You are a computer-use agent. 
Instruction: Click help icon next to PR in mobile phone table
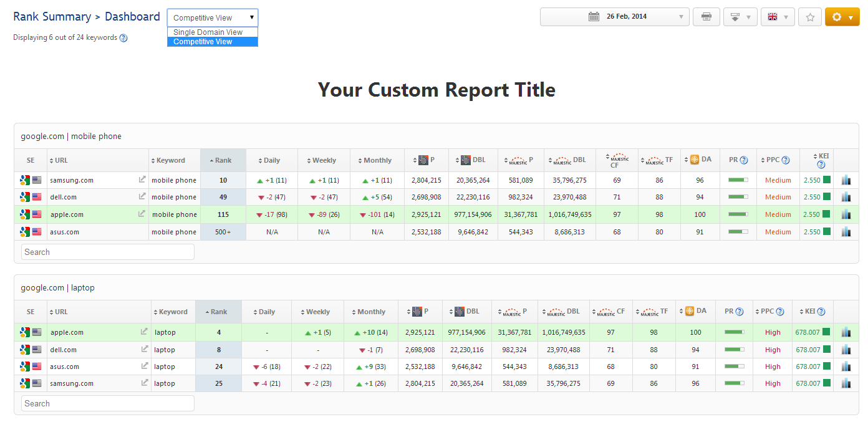(743, 161)
